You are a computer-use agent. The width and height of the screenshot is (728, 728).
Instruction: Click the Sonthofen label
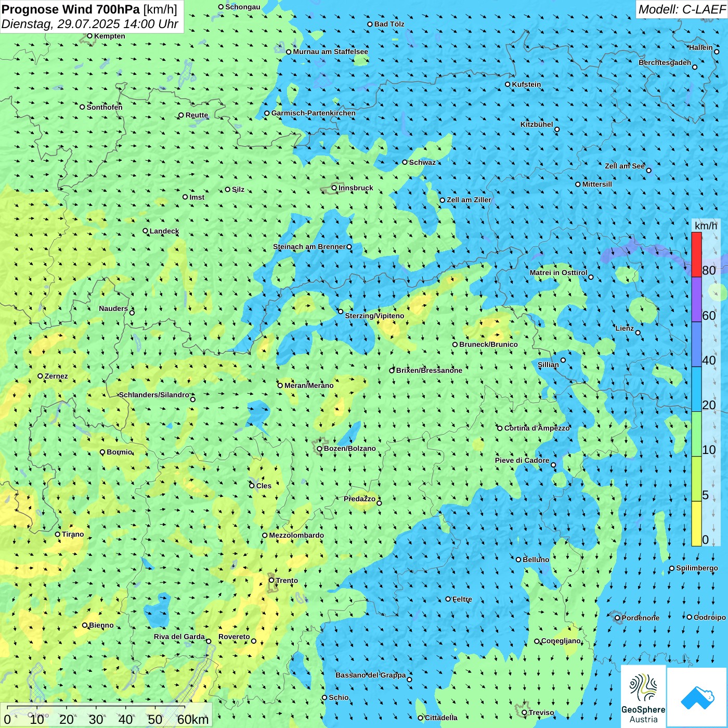pyautogui.click(x=105, y=107)
